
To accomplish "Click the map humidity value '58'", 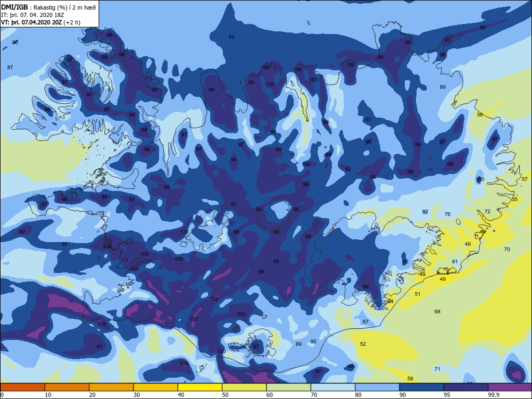I will pyautogui.click(x=410, y=379).
